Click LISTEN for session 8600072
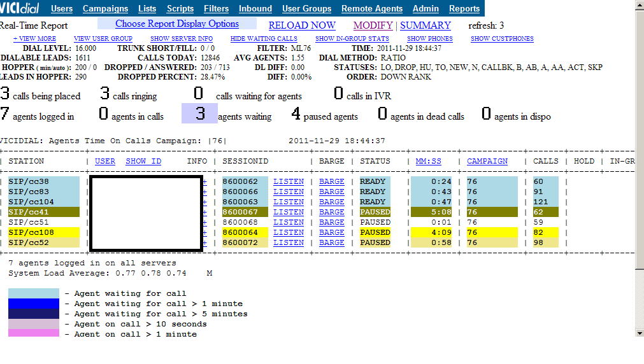Image resolution: width=644 pixels, height=364 pixels. click(289, 242)
